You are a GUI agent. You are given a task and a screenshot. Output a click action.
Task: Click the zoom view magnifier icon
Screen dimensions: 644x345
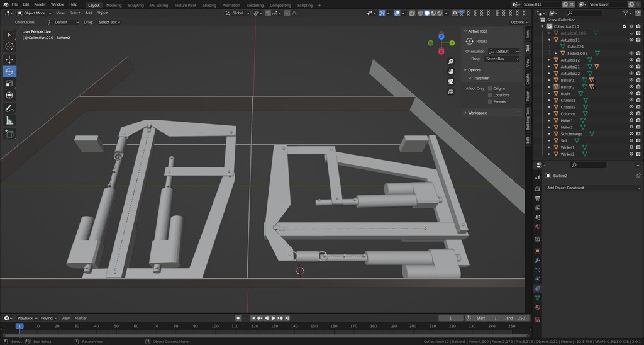pos(450,62)
